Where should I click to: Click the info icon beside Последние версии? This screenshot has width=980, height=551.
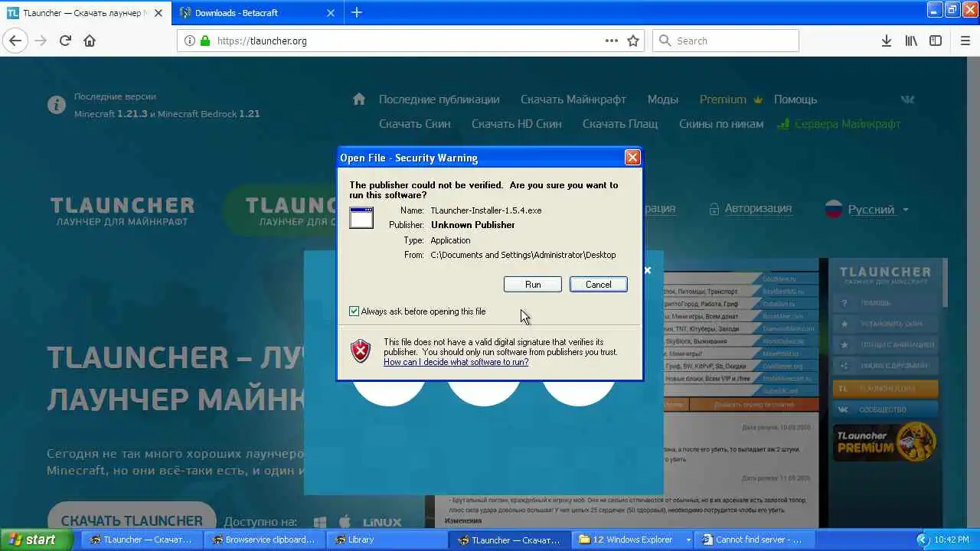pyautogui.click(x=57, y=105)
